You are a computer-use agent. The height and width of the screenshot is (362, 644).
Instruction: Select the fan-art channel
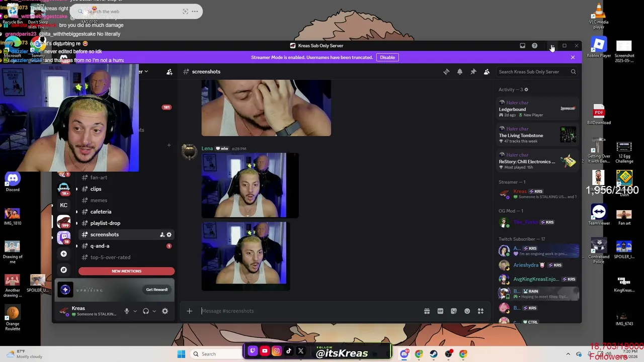tap(99, 177)
